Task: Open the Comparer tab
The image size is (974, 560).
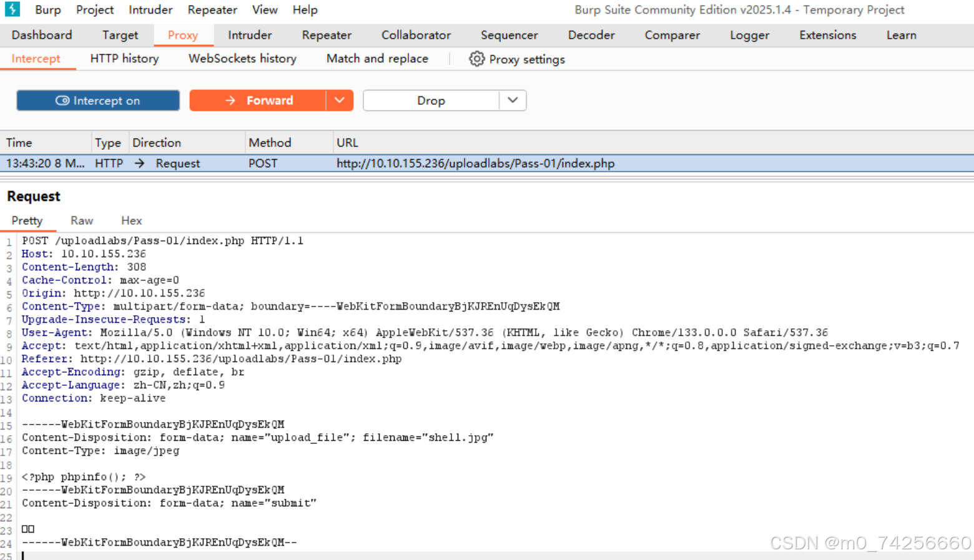Action: coord(672,35)
